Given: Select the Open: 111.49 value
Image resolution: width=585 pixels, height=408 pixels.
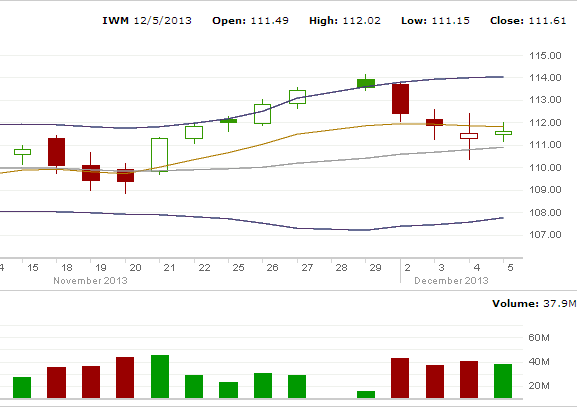Looking at the screenshot, I should (x=250, y=21).
